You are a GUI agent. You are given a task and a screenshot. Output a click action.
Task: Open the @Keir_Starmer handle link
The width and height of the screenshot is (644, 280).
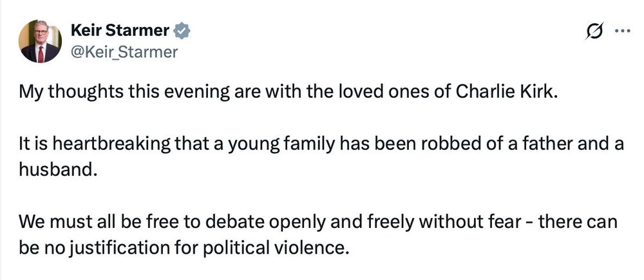pyautogui.click(x=122, y=52)
